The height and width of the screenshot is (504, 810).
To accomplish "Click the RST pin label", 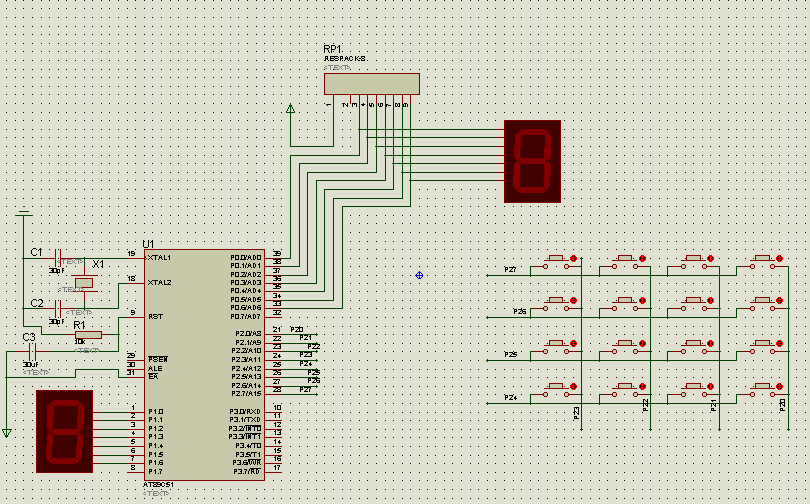I will [x=155, y=317].
